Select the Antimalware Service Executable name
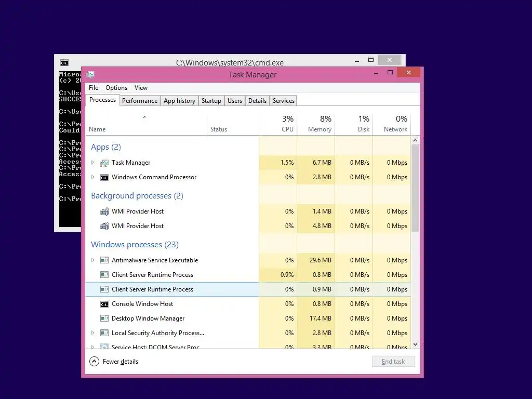 (155, 260)
